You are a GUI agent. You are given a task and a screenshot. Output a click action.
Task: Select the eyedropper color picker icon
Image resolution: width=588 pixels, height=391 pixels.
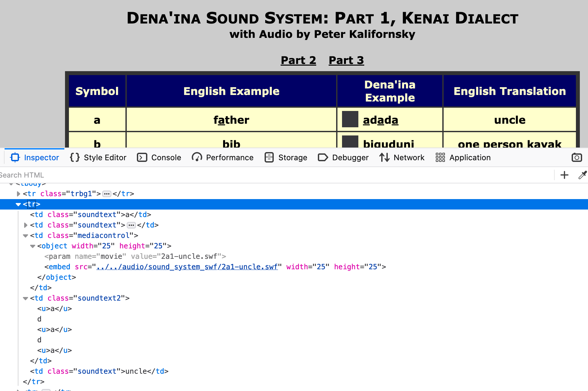[582, 175]
